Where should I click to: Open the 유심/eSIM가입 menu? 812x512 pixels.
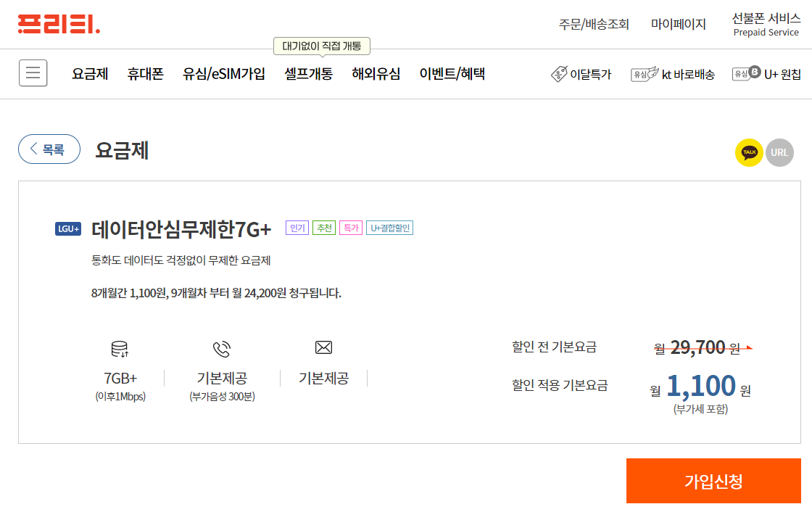(224, 73)
